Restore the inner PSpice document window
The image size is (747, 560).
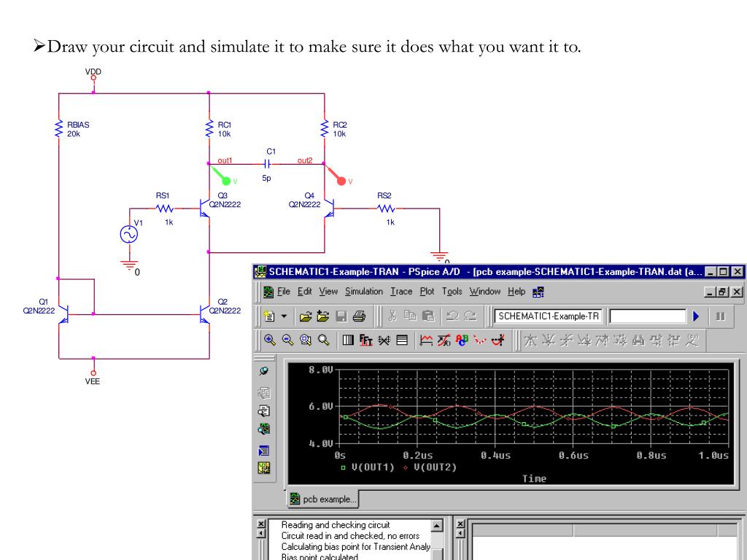click(723, 292)
